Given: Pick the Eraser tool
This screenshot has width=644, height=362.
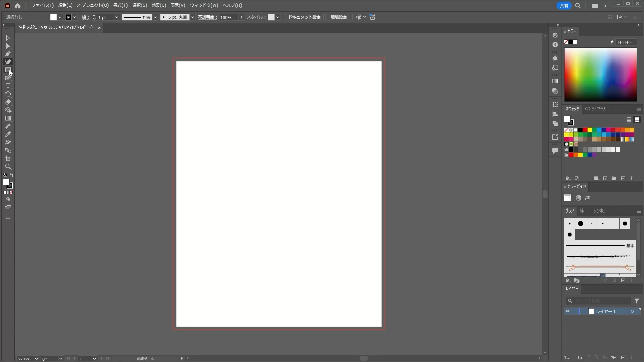Looking at the screenshot, I should (x=8, y=102).
